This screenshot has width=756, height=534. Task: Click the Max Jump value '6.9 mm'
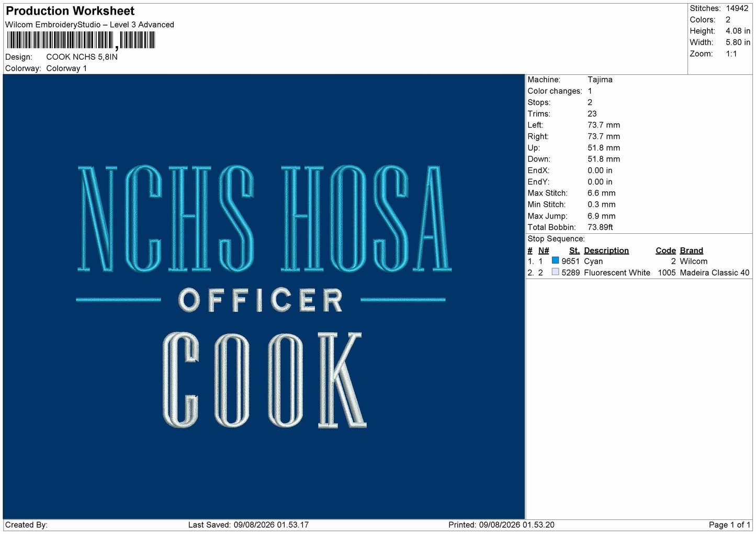coord(601,216)
